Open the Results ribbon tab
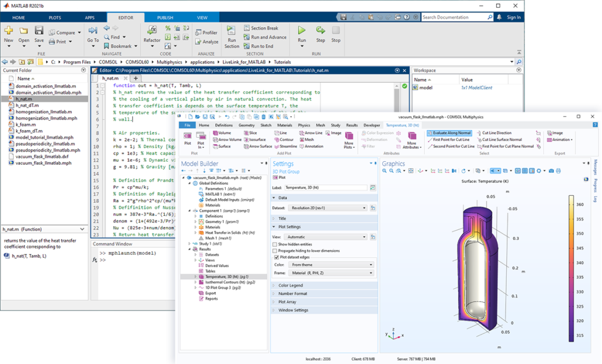Viewport: 602px width, 364px height. pos(352,125)
